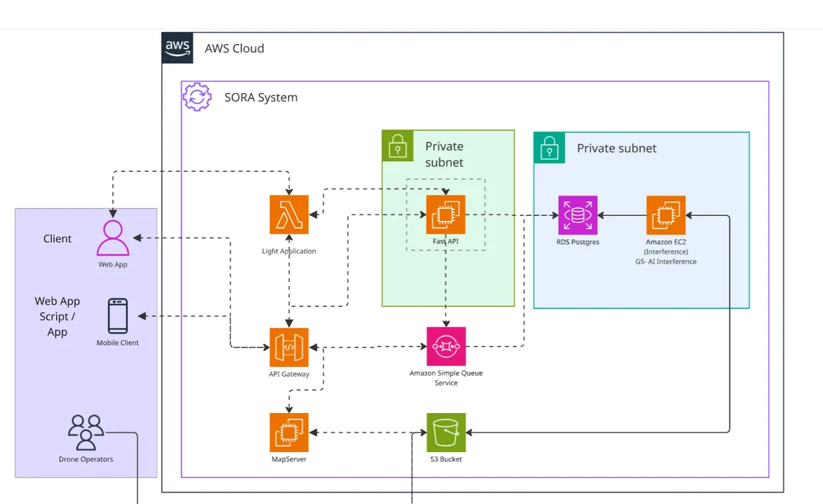Click the Mobile Client phone icon

(x=118, y=316)
